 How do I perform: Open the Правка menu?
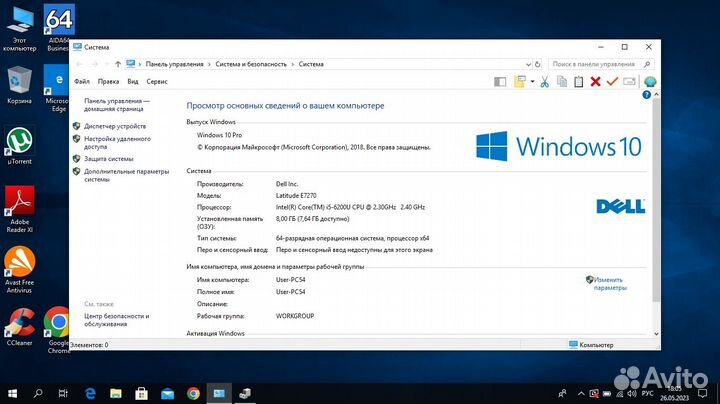pyautogui.click(x=108, y=81)
